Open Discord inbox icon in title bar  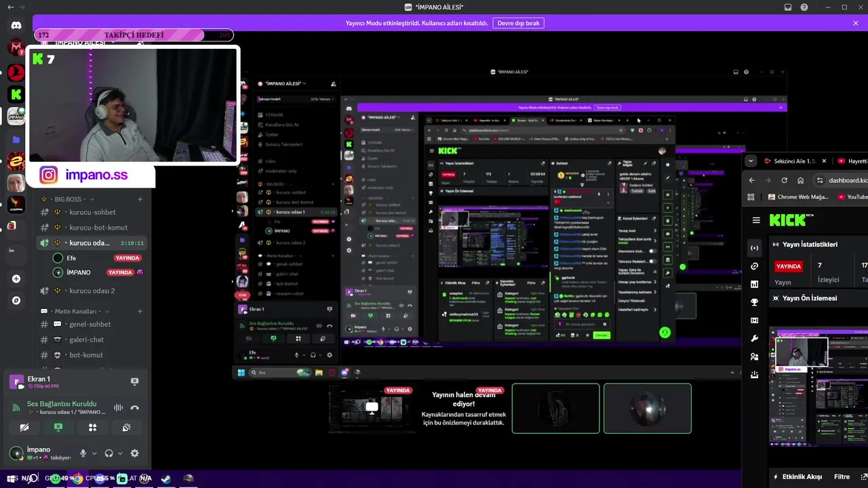(x=787, y=7)
